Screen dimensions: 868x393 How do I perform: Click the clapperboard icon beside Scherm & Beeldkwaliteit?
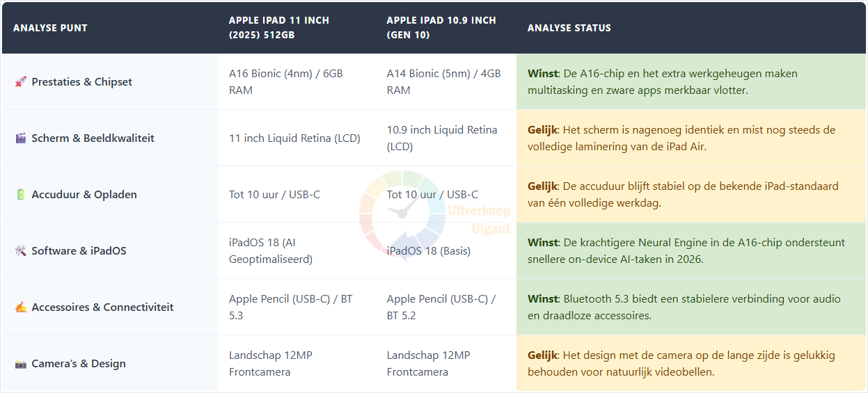20,138
